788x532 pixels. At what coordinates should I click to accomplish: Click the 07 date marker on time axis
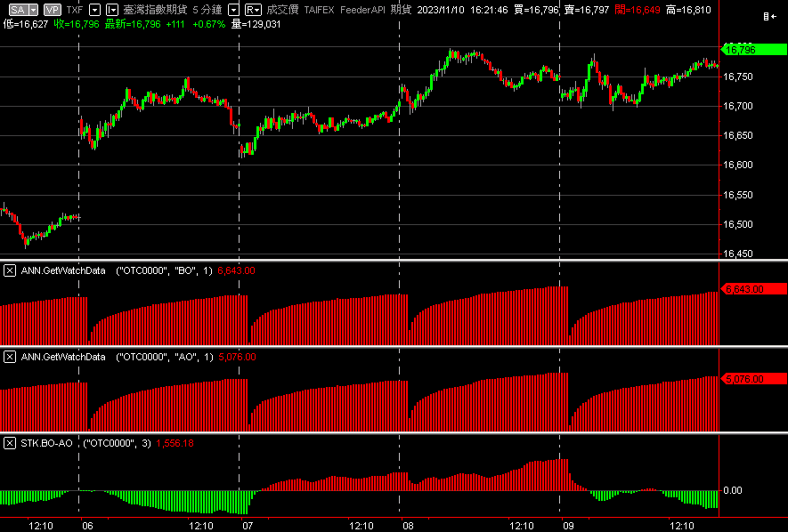(x=248, y=526)
